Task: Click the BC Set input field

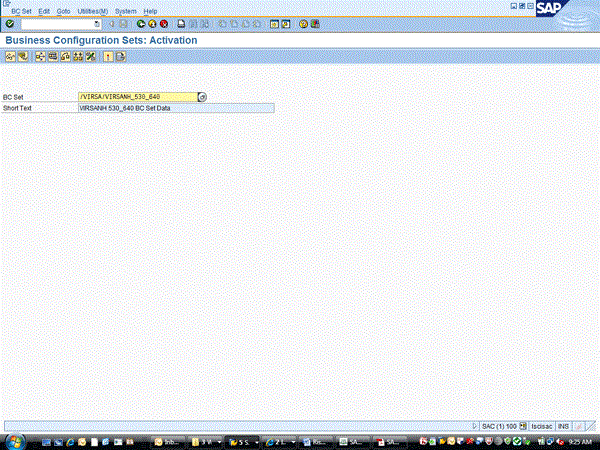Action: (x=135, y=97)
